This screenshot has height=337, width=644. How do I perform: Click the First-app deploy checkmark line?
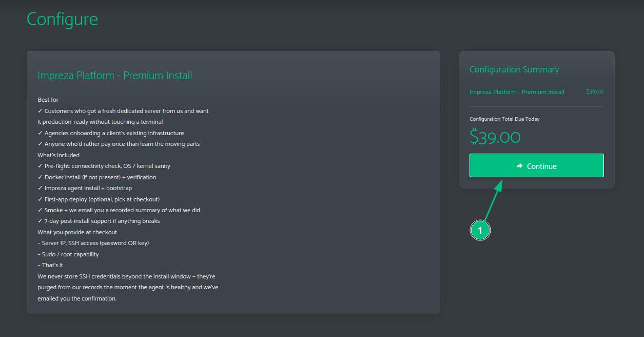pos(99,199)
